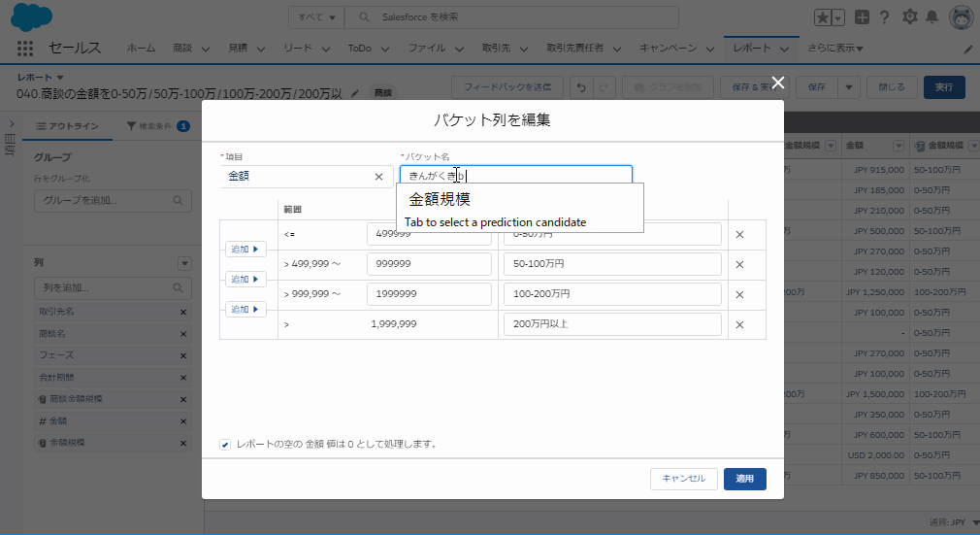Screen dimensions: 980x535
Task: Open the App Launcher grid icon
Action: tap(25, 49)
